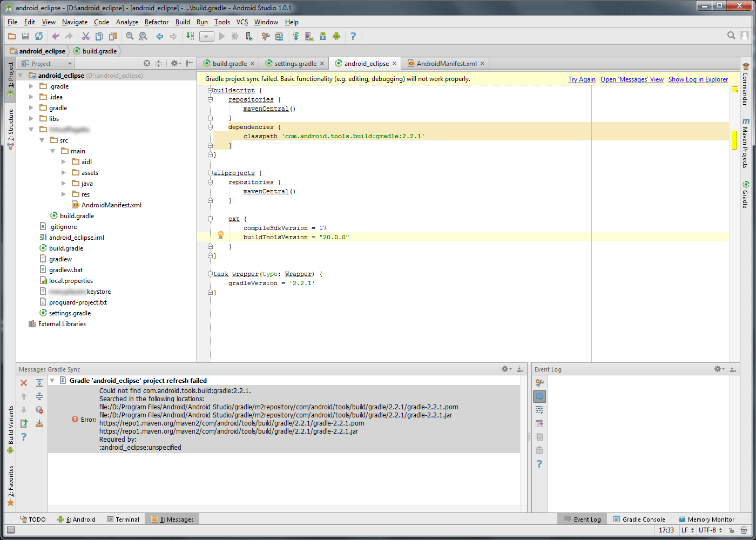This screenshot has width=756, height=540.
Task: Expand the .idea folder
Action: [x=31, y=97]
